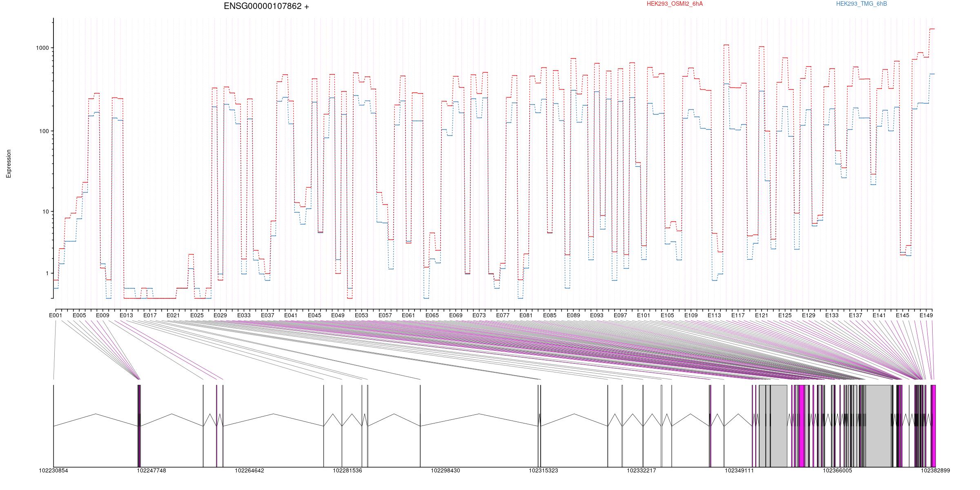Click the 100 y-axis tick label

pyautogui.click(x=45, y=131)
